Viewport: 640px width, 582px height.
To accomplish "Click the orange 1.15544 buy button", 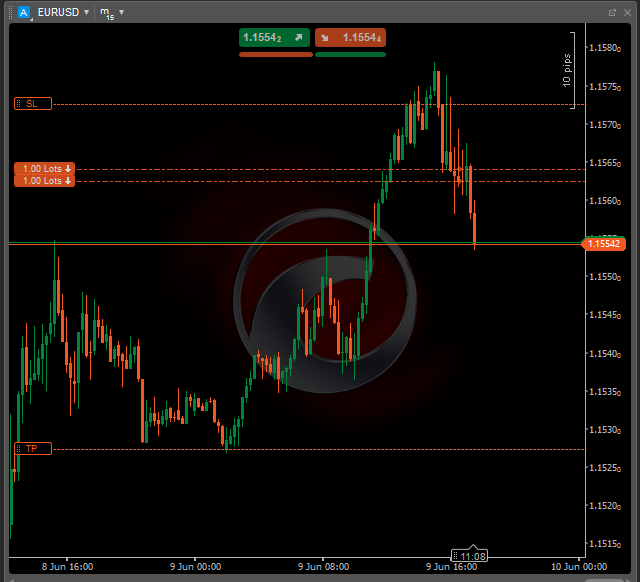I will [x=350, y=38].
